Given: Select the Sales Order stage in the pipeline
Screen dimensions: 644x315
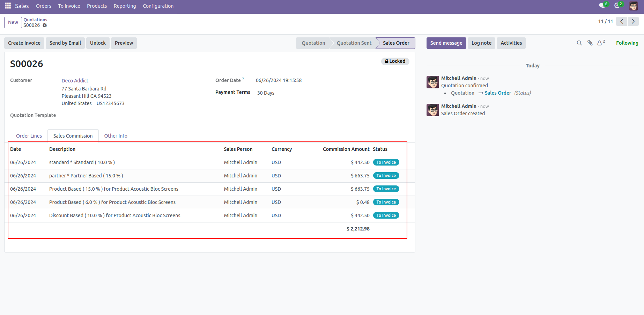Looking at the screenshot, I should tap(396, 43).
